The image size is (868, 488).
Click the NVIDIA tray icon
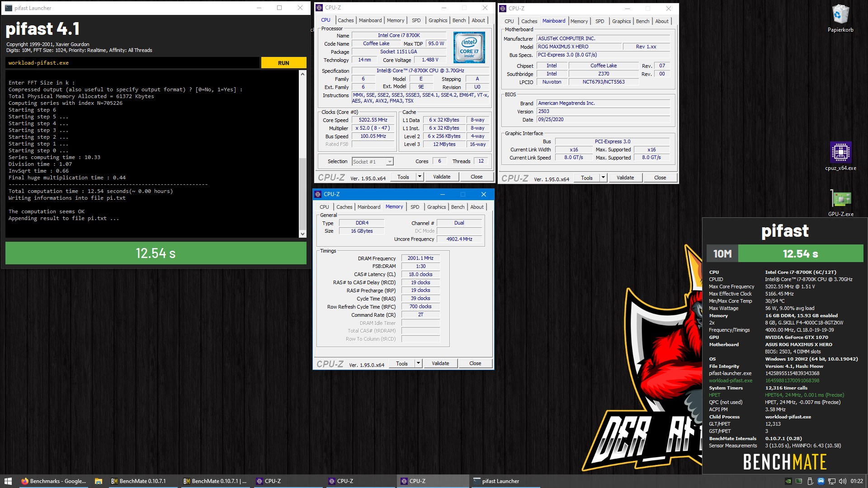[x=788, y=481]
